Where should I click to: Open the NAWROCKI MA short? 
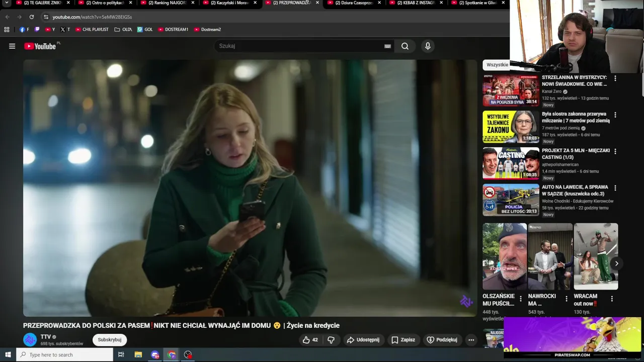(x=550, y=256)
